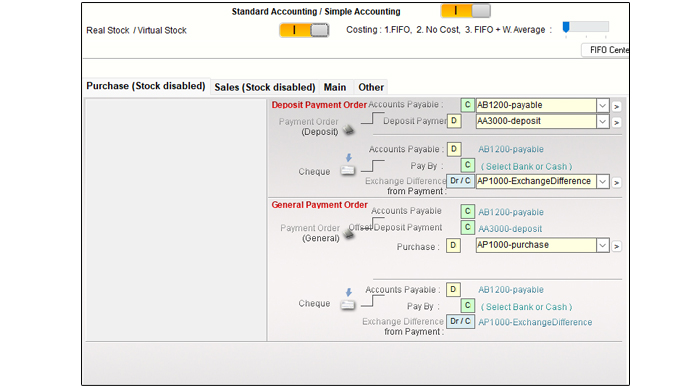Open AP1000-ExchangeDifference dropdown arrow

(x=603, y=181)
